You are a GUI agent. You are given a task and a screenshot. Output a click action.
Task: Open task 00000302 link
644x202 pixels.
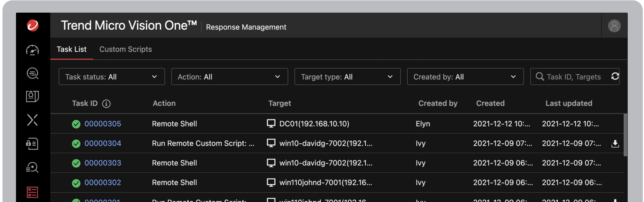(x=103, y=183)
